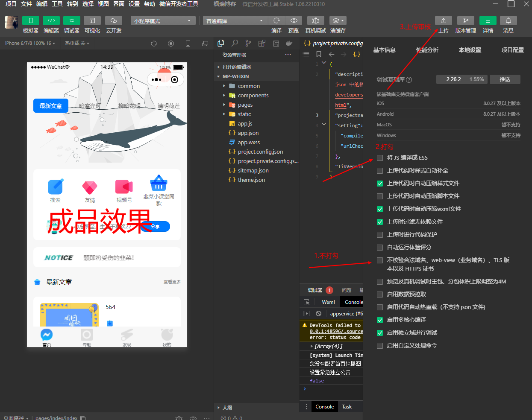Screen dimensions: 532x420
Task: Click the debugger element inspect icon
Action: (x=306, y=302)
